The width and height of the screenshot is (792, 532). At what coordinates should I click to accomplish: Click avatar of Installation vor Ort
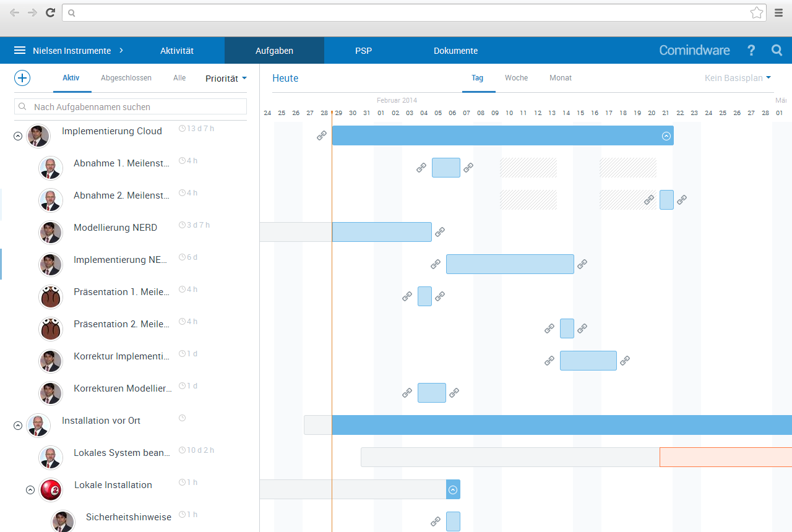point(38,426)
